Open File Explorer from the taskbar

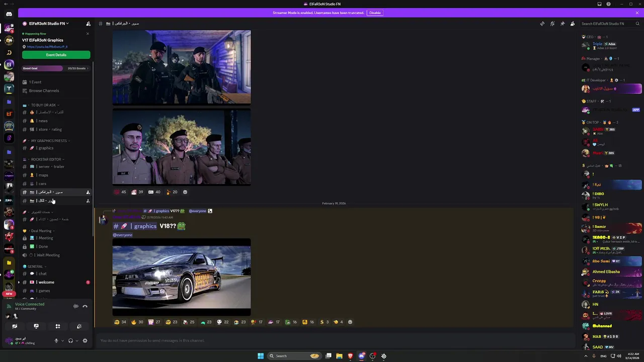pyautogui.click(x=339, y=356)
